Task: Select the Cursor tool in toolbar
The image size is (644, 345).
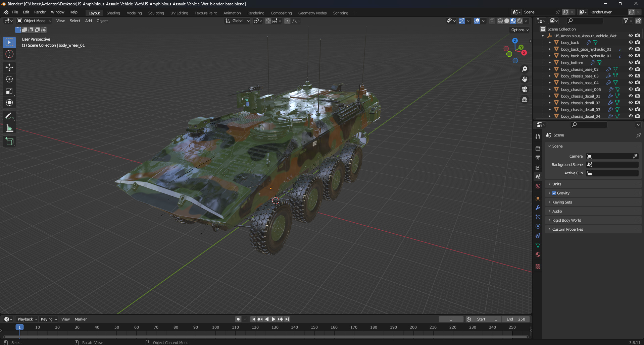Action: 9,54
